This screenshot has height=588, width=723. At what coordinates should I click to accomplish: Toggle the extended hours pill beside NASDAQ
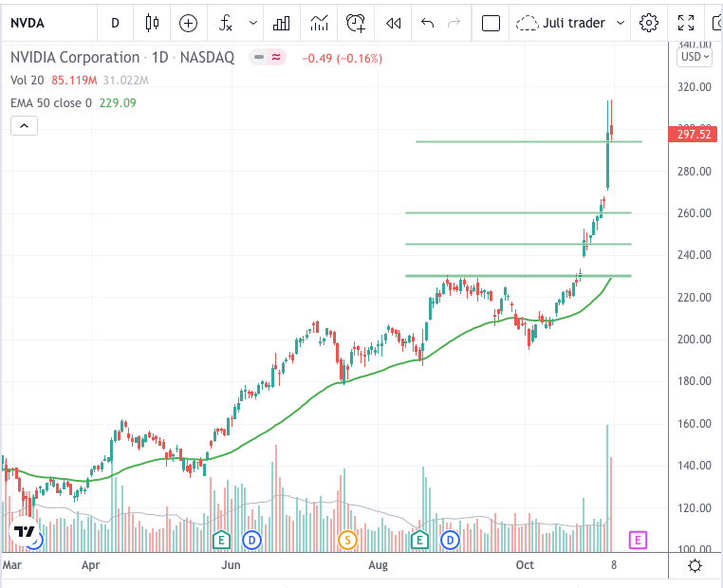276,58
